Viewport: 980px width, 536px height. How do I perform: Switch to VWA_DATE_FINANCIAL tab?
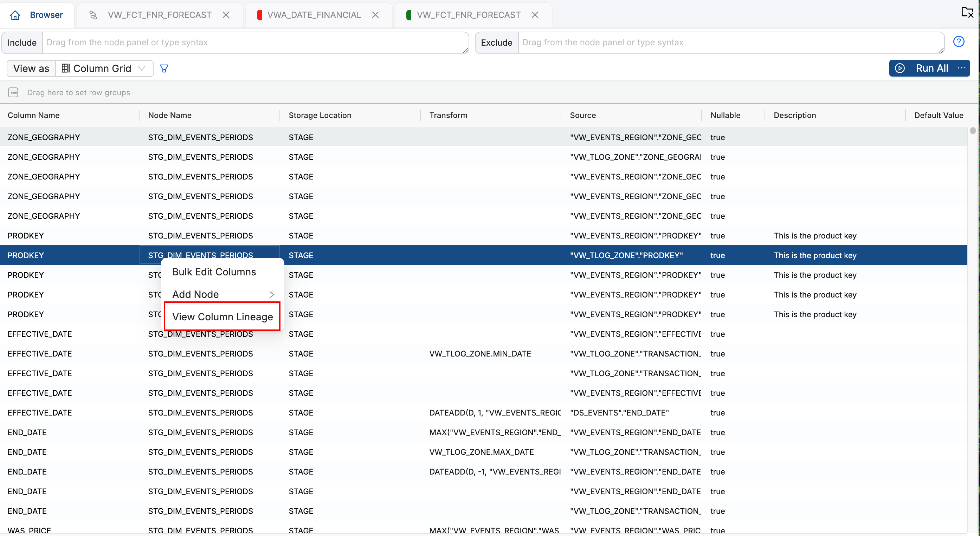point(314,15)
